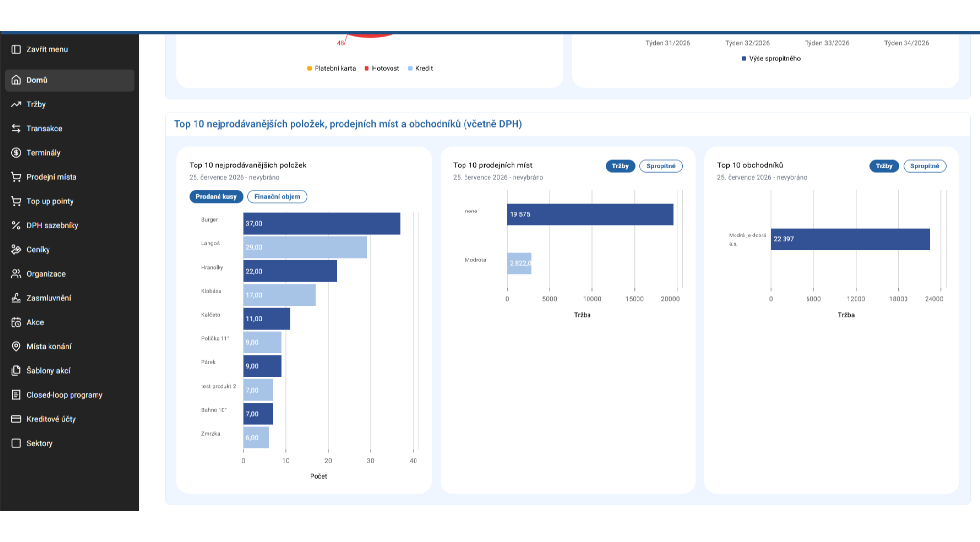Toggle Platební karta legend swatch

[x=310, y=68]
